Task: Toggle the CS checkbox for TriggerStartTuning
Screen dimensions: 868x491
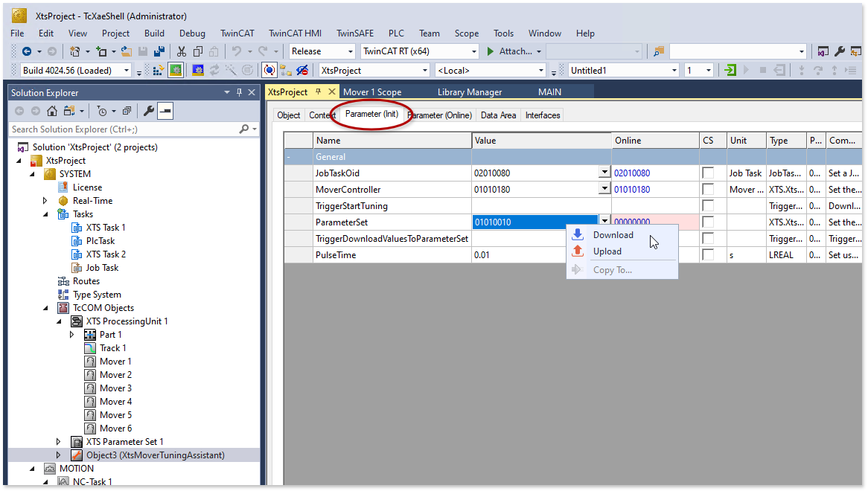Action: click(x=707, y=205)
